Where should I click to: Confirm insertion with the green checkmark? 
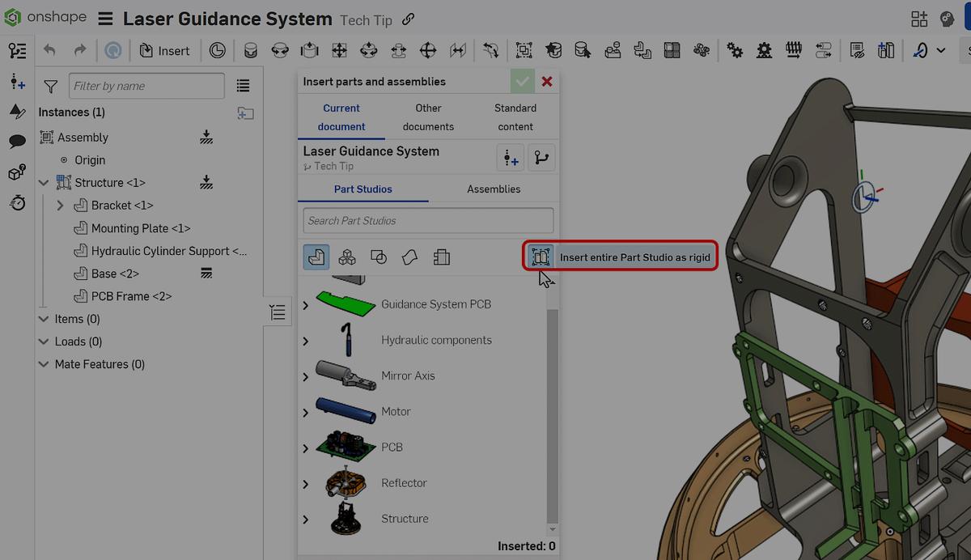pyautogui.click(x=522, y=81)
